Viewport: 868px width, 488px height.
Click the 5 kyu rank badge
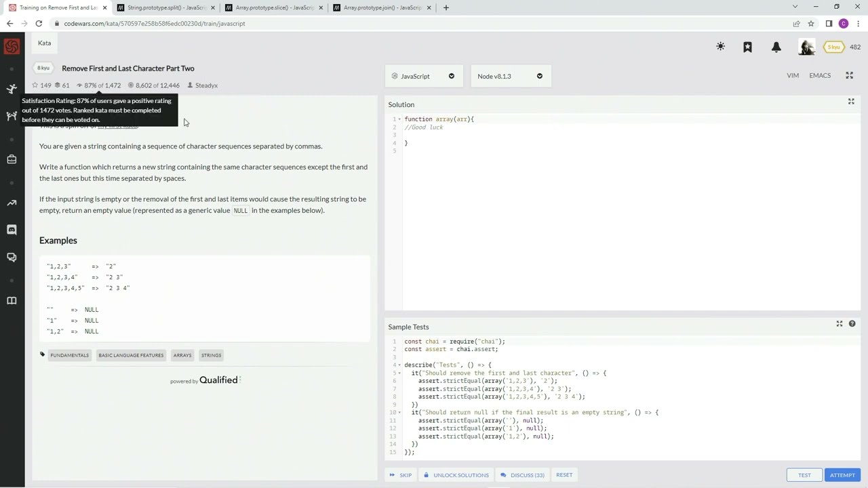pyautogui.click(x=833, y=47)
